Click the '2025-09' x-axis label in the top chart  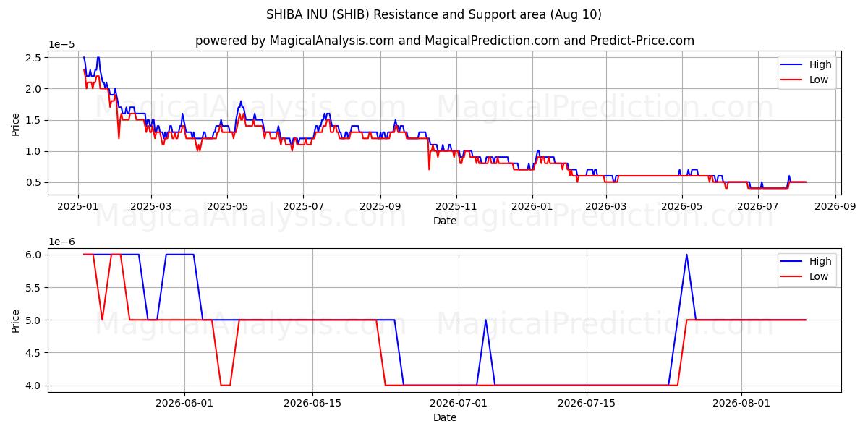point(380,207)
